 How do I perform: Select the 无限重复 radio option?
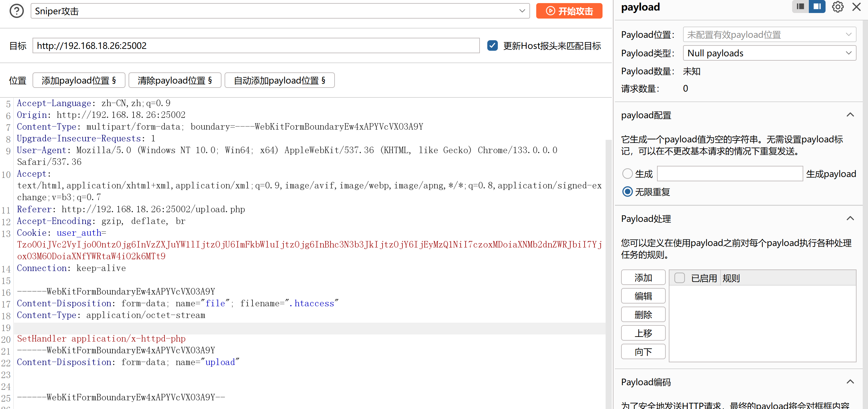coord(627,192)
